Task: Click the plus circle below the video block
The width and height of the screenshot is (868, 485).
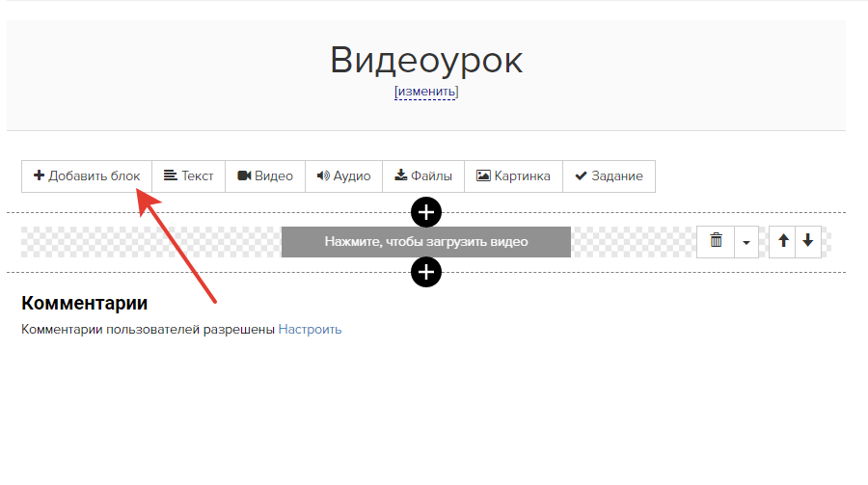Action: pyautogui.click(x=426, y=272)
